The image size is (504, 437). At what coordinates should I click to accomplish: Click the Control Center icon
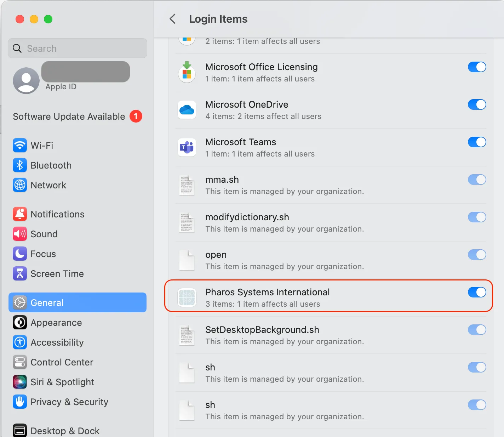click(x=20, y=362)
